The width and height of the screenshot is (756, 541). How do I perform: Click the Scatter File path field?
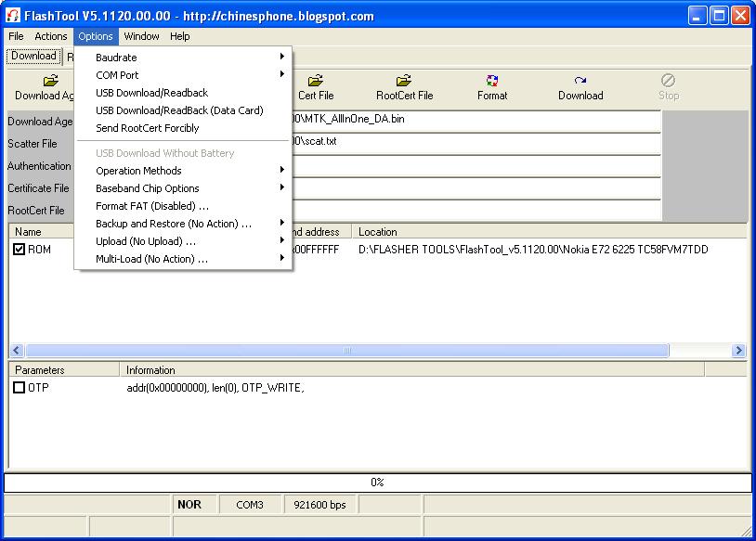coord(476,142)
